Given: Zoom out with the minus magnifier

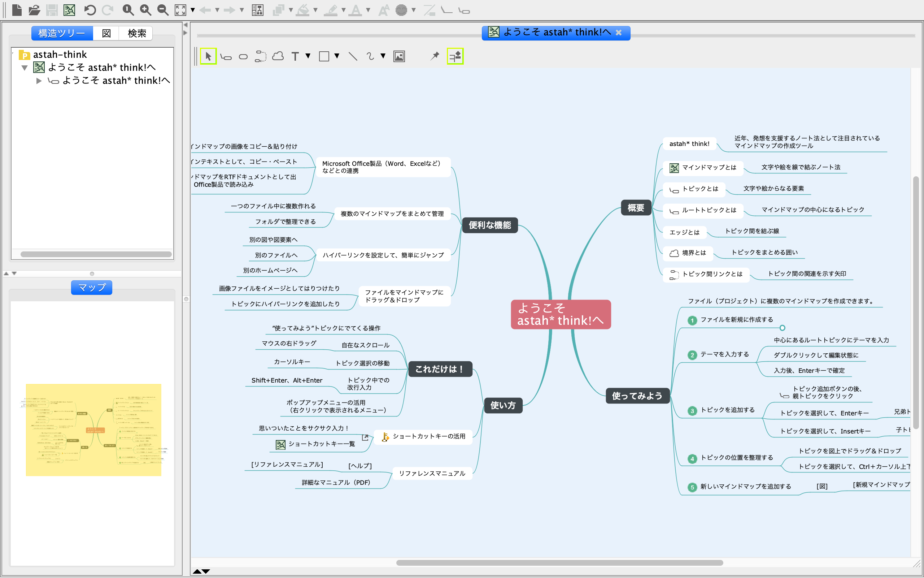Looking at the screenshot, I should (163, 10).
